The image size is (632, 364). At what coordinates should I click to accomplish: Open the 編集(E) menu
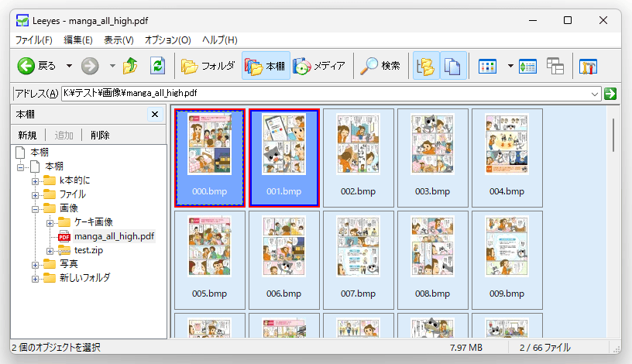point(78,40)
